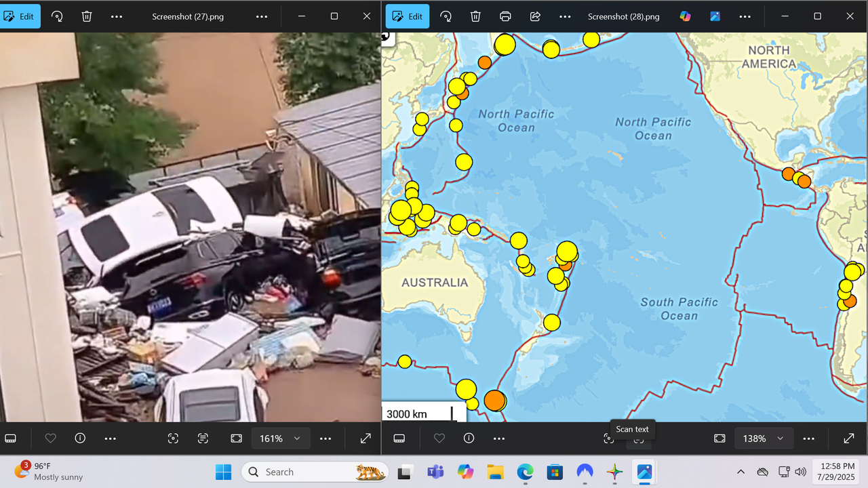Click Scan text icon in the 161% window
The height and width of the screenshot is (488, 868).
203,439
